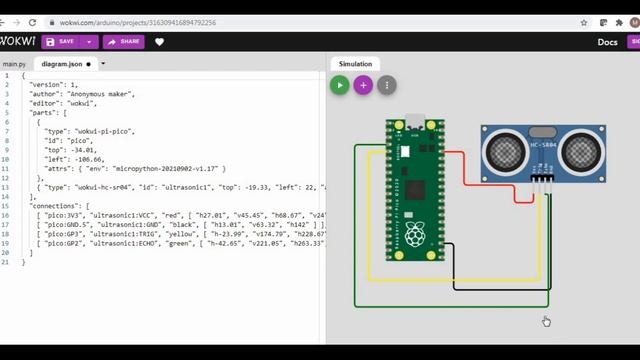Click the SAVE button
Viewport: 640px width, 360px height.
tap(60, 42)
